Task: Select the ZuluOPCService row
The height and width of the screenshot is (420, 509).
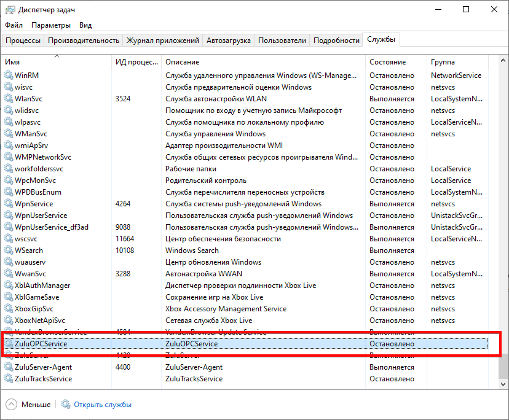Action: click(184, 344)
